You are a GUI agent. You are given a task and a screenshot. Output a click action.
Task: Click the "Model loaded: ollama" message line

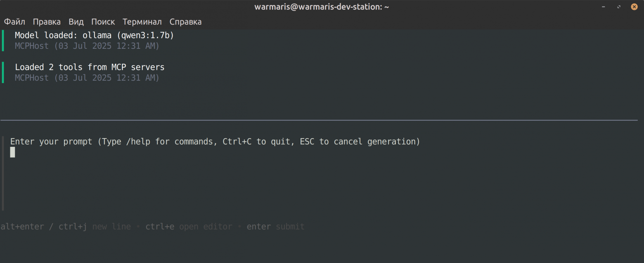coord(94,36)
